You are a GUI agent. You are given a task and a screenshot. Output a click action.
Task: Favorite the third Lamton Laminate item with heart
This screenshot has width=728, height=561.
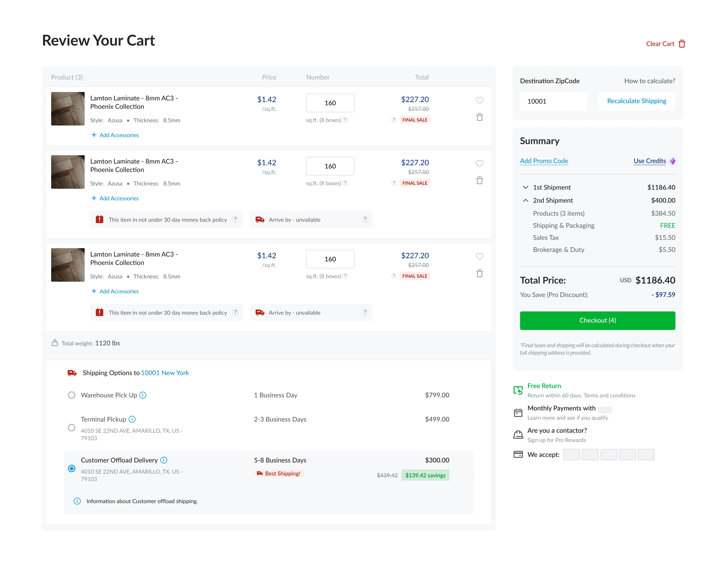point(479,256)
